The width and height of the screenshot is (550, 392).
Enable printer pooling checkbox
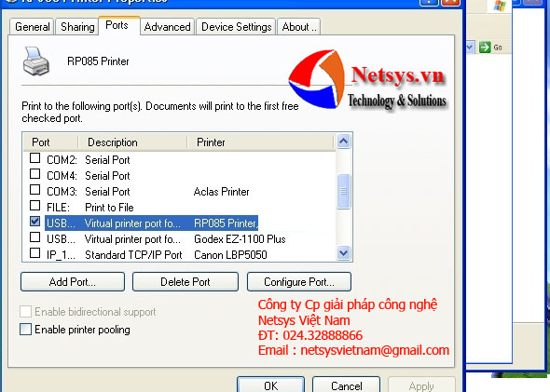coord(25,330)
